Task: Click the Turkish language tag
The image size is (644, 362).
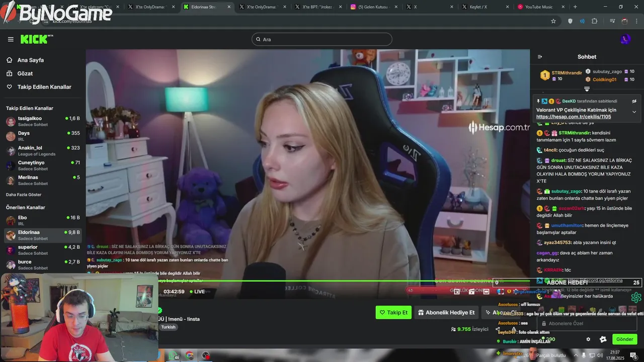Action: click(168, 327)
